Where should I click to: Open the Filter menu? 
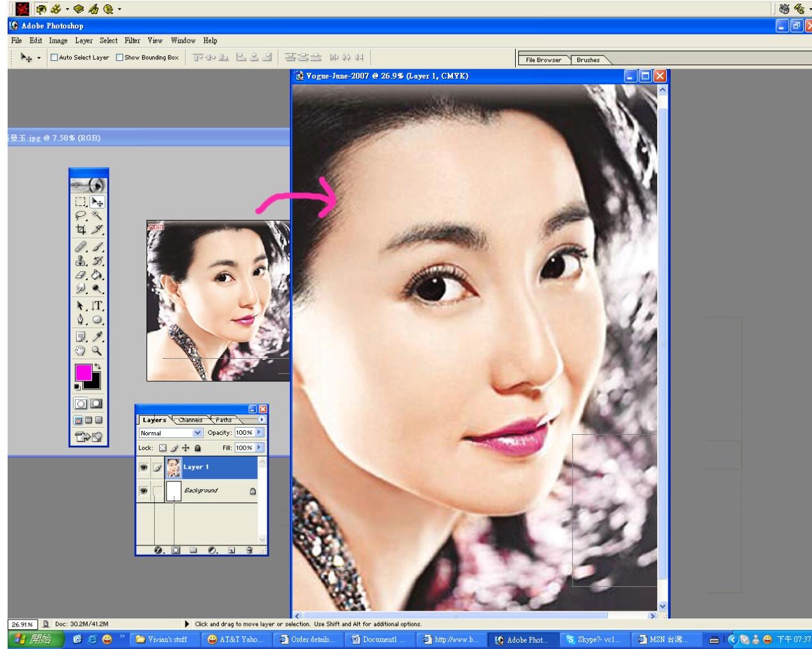[132, 40]
